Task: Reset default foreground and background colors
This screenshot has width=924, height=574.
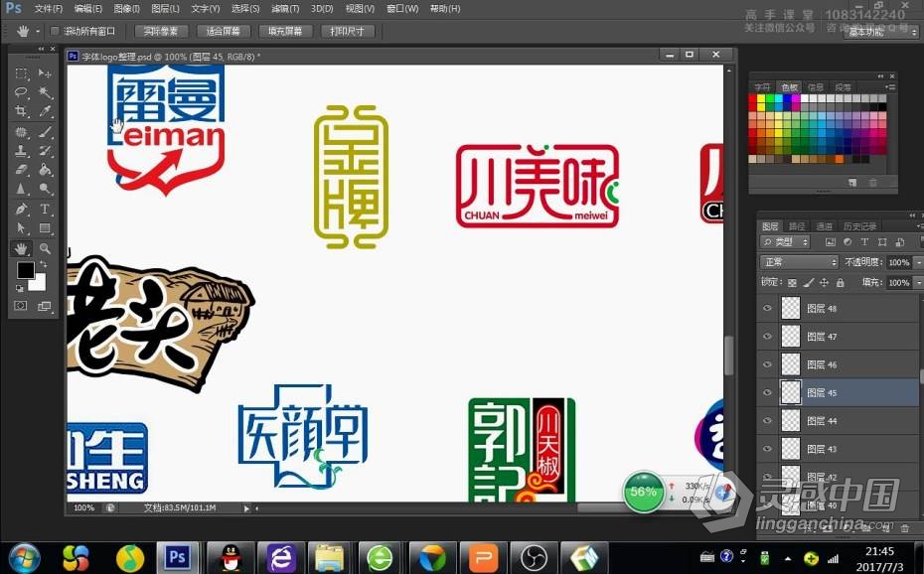Action: (20, 288)
